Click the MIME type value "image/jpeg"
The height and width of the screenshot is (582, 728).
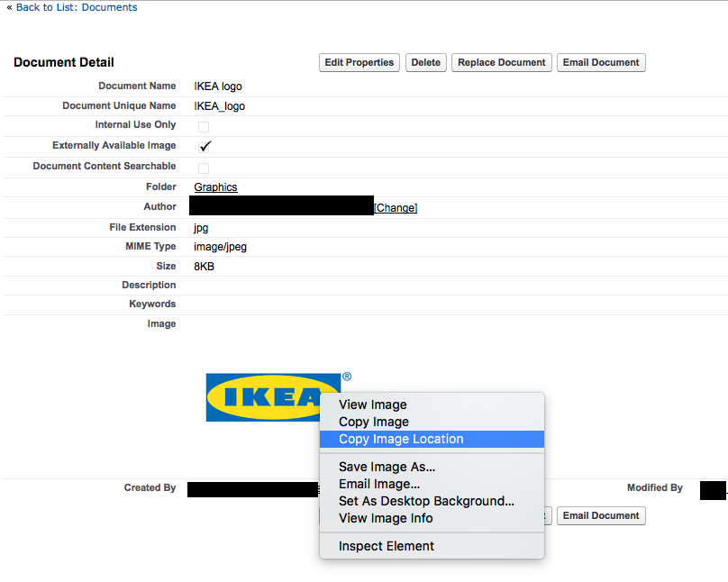(220, 247)
